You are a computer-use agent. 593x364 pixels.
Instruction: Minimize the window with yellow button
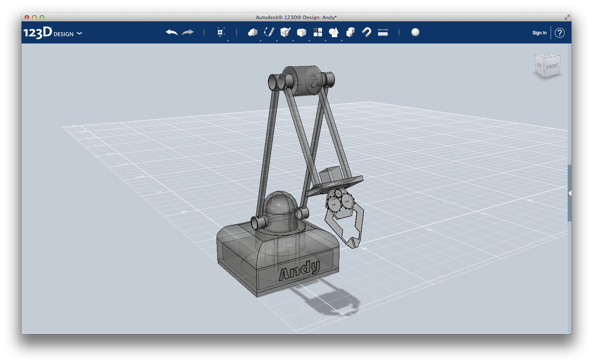(x=34, y=17)
